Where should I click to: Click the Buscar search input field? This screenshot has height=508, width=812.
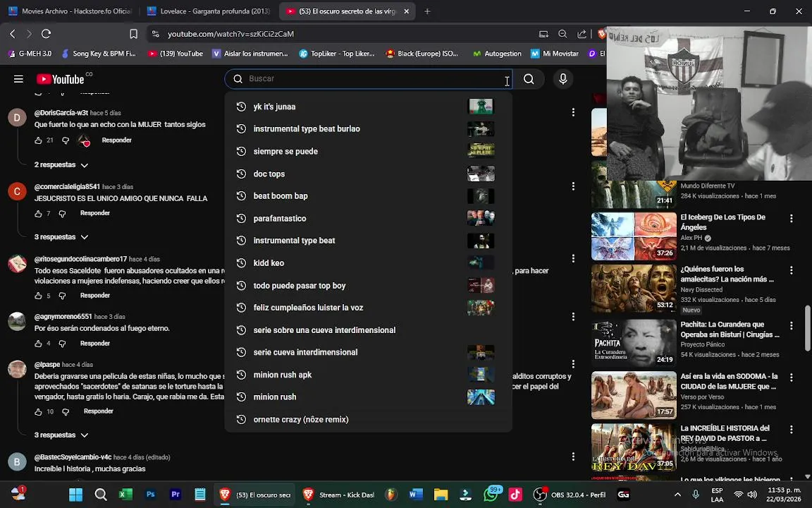point(368,79)
